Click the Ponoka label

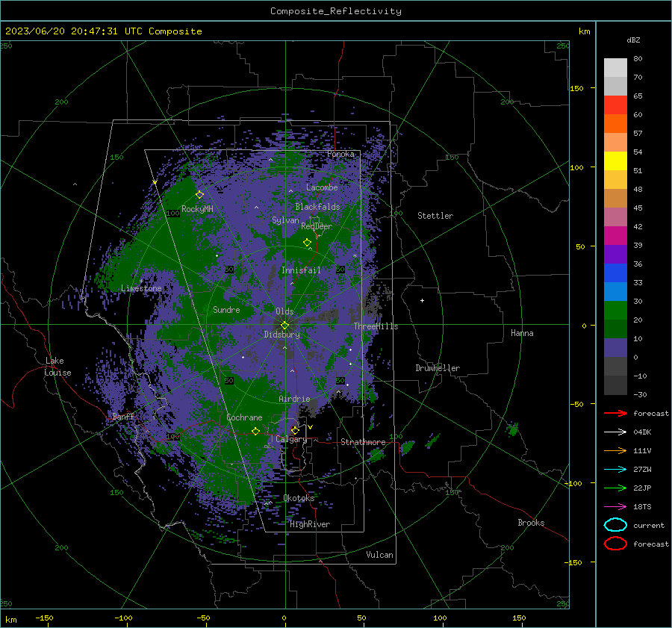tap(340, 154)
